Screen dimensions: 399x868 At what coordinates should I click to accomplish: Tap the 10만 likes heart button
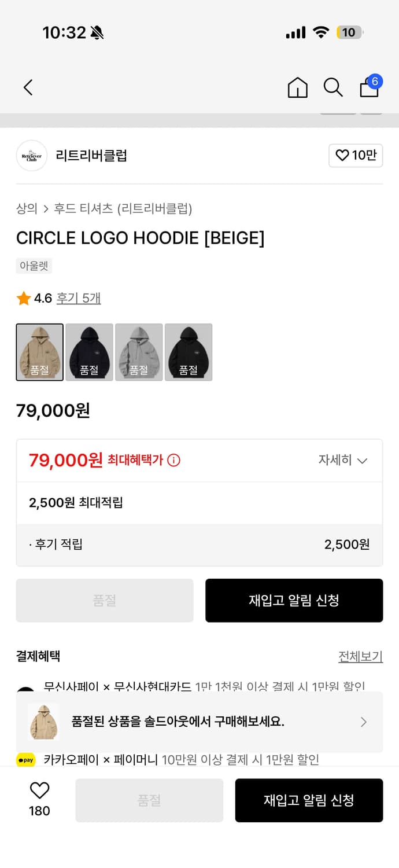(x=356, y=156)
